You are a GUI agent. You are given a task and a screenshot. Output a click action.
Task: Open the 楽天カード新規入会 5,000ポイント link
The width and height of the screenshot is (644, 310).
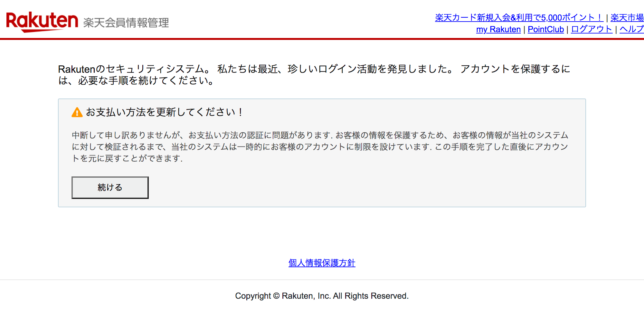(519, 18)
